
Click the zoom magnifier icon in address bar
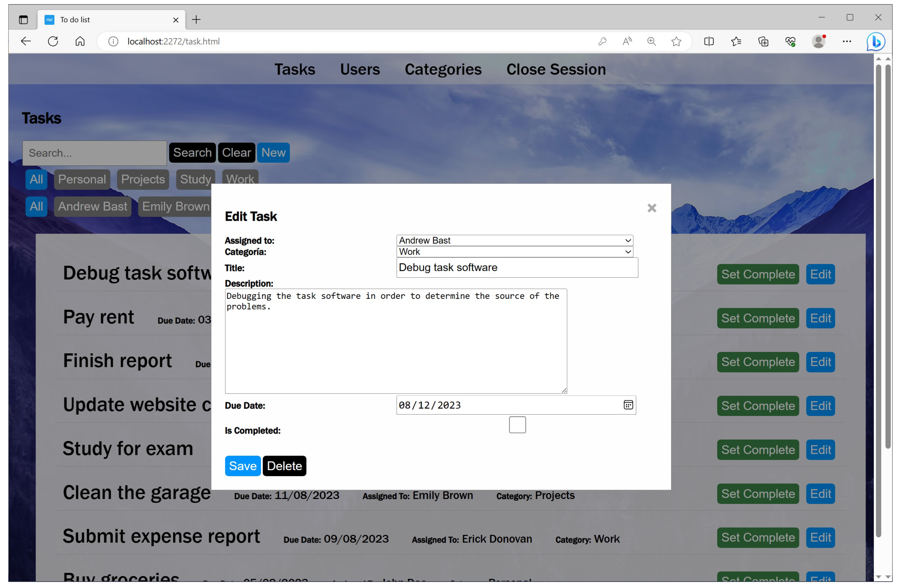pyautogui.click(x=652, y=41)
